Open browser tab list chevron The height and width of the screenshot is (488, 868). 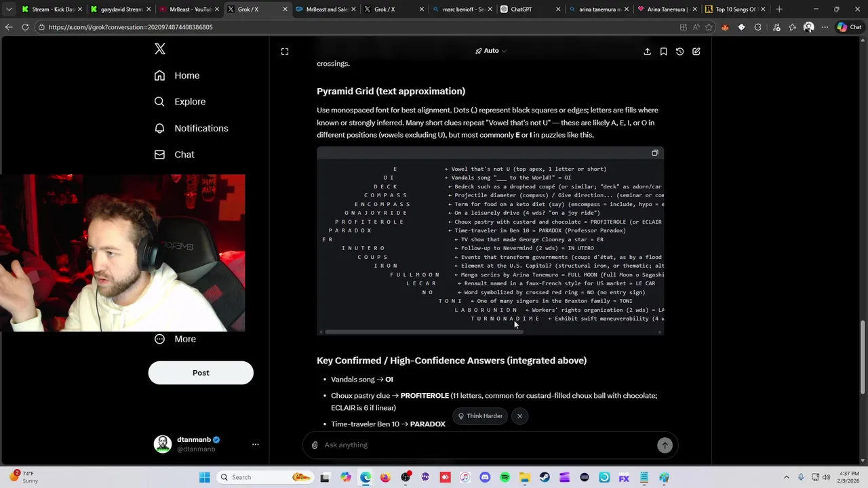pos(8,9)
